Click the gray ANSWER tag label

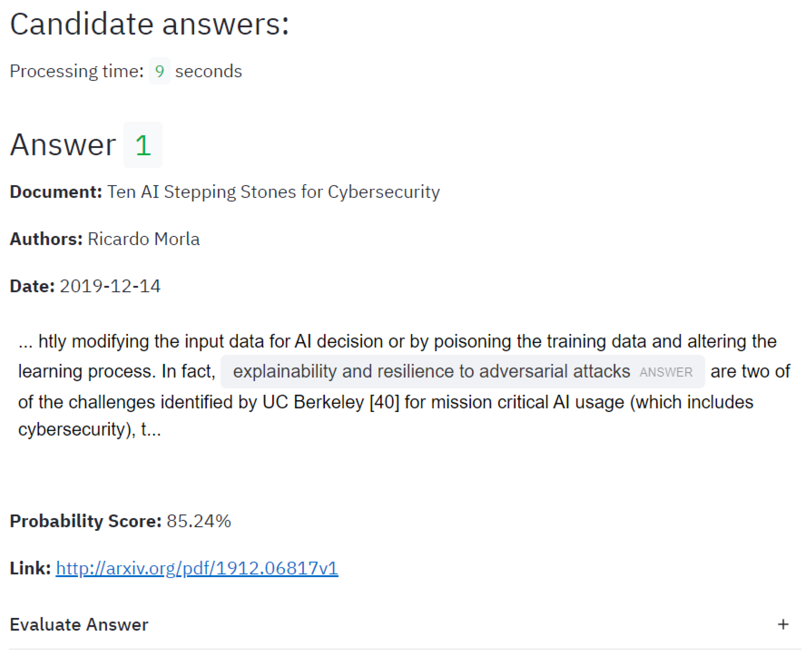666,372
